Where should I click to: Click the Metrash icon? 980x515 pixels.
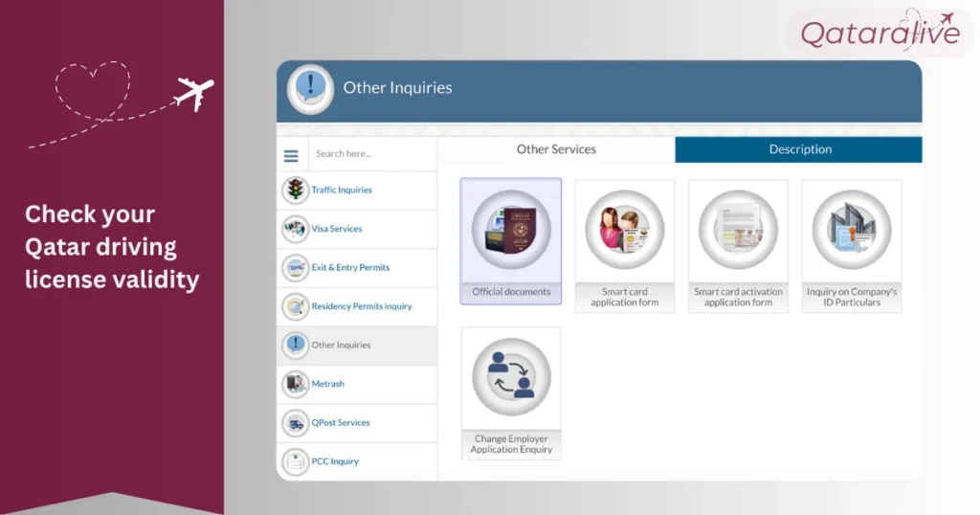pyautogui.click(x=295, y=384)
